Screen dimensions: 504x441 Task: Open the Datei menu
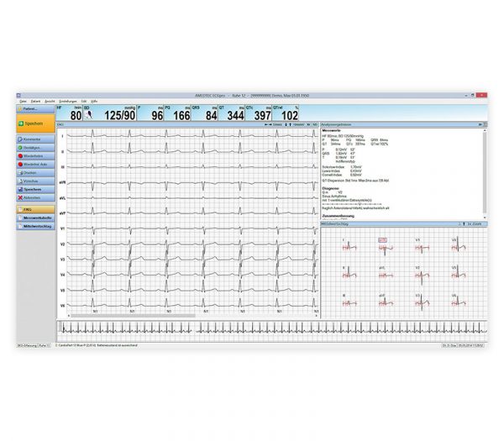tap(23, 102)
